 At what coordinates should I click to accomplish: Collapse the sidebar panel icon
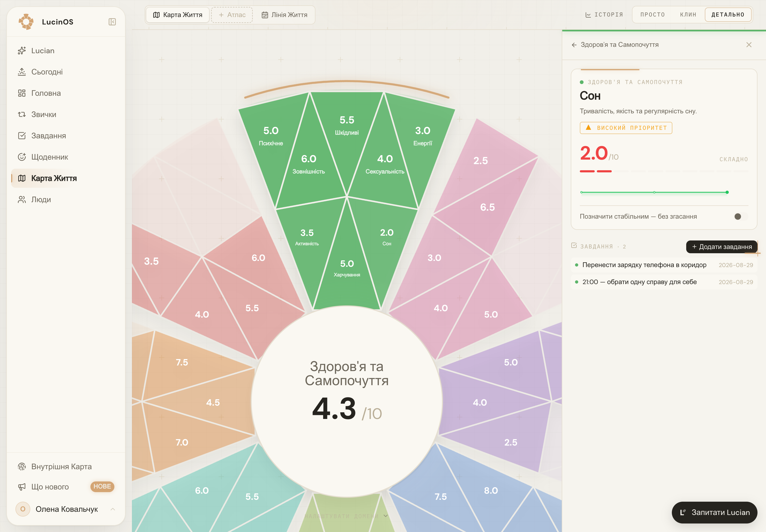tap(112, 22)
